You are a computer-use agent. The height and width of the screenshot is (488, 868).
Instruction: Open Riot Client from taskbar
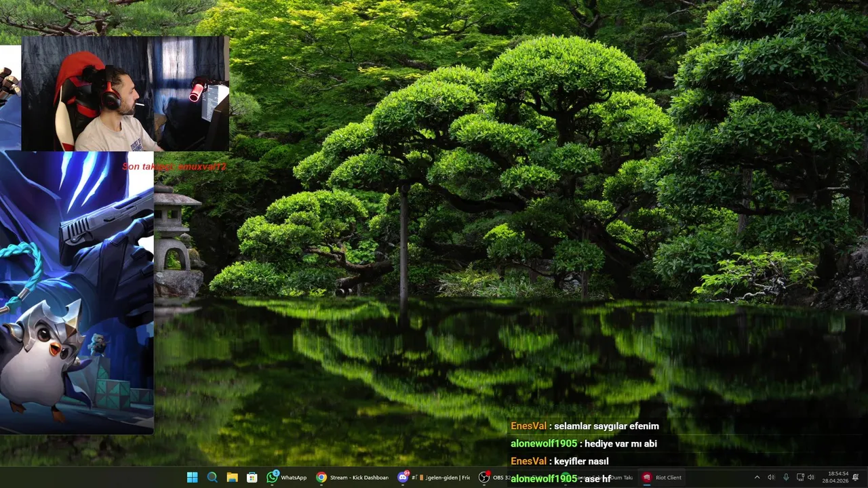pyautogui.click(x=663, y=477)
